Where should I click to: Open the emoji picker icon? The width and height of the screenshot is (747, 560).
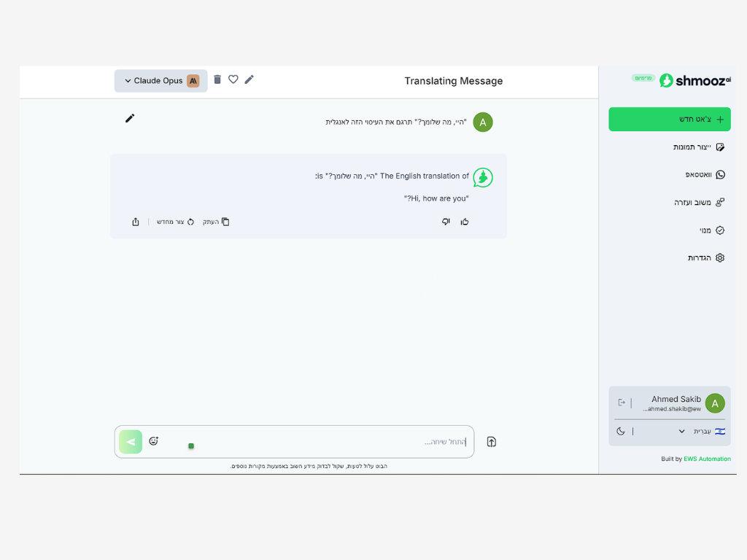coord(153,441)
